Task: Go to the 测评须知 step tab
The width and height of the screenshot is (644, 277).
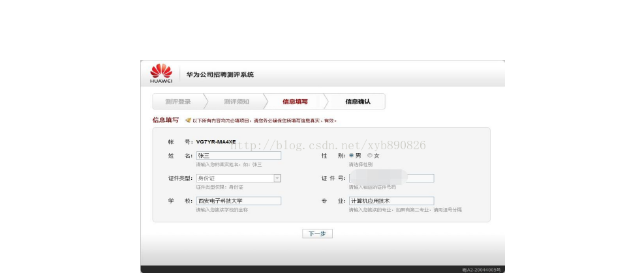Action: point(237,102)
